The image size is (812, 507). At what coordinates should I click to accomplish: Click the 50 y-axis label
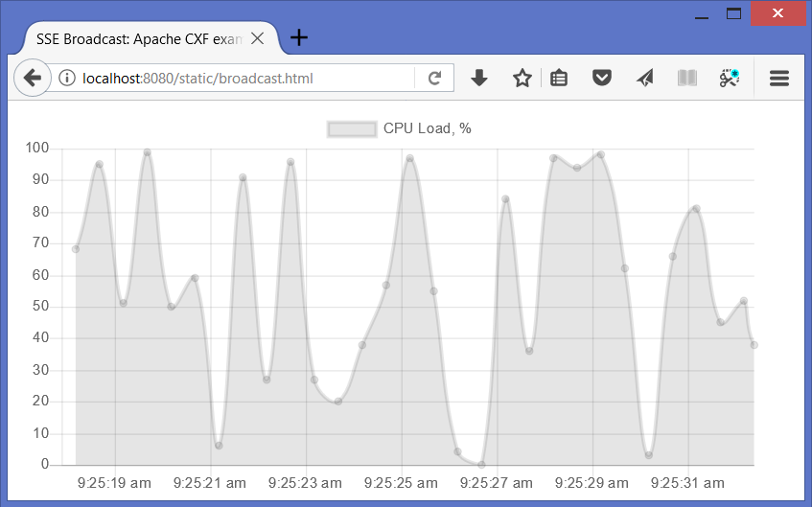[x=40, y=306]
